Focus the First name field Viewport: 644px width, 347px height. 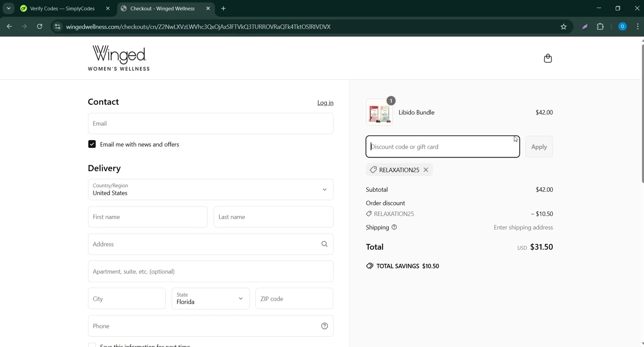click(x=148, y=217)
